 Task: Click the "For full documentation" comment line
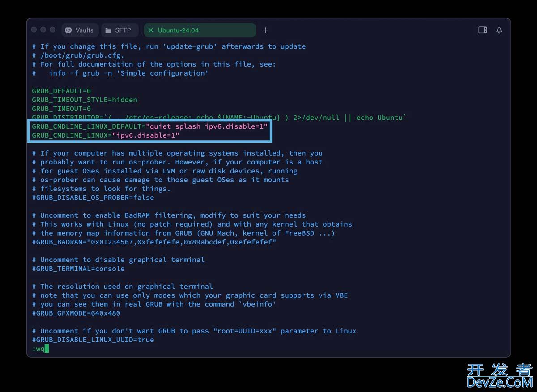(154, 64)
